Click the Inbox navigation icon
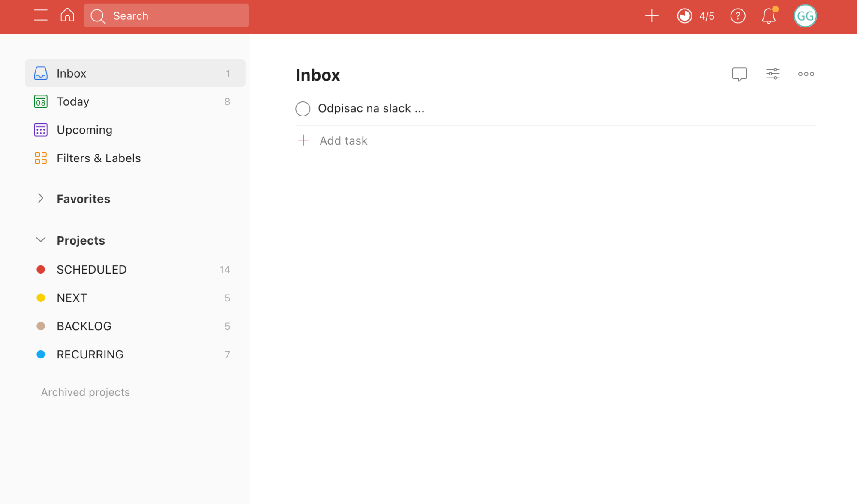The width and height of the screenshot is (857, 504). (40, 73)
